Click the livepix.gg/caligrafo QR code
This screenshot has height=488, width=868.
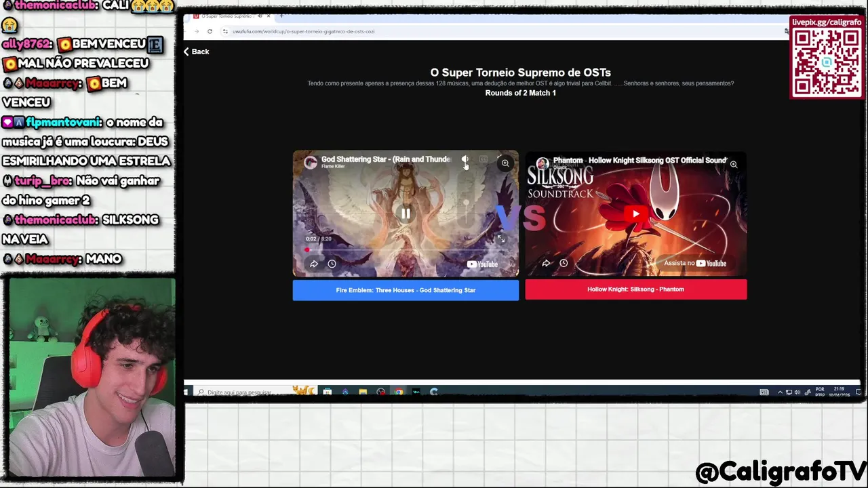point(827,62)
